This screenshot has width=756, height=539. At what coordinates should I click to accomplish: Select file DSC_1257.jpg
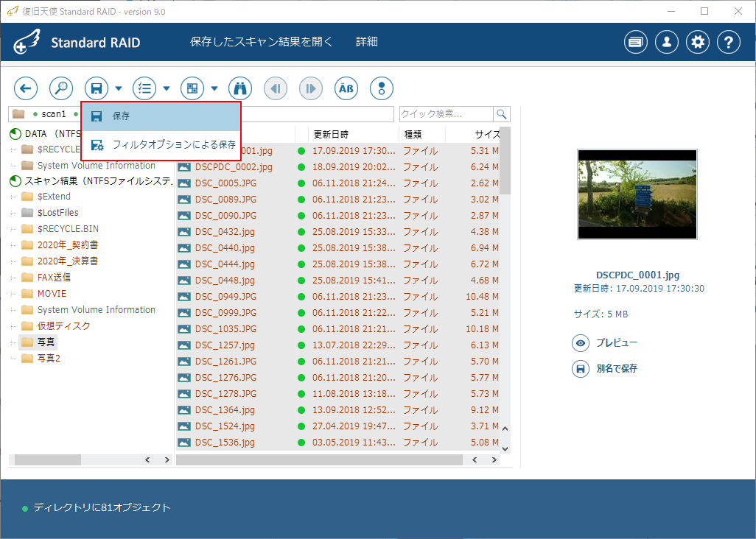pos(225,345)
